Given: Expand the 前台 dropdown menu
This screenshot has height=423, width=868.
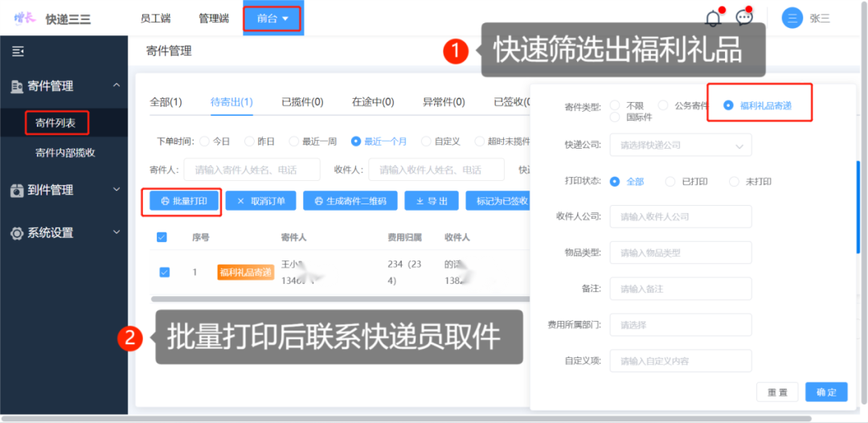Looking at the screenshot, I should tap(273, 18).
